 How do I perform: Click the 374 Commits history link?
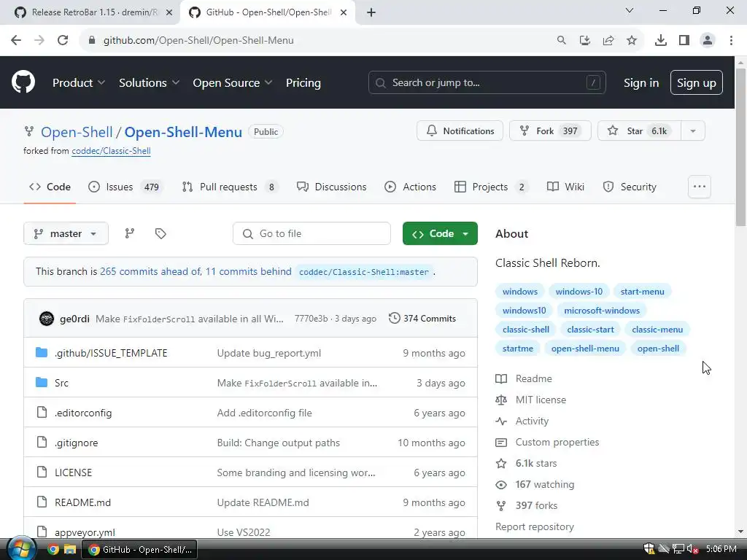click(x=422, y=318)
